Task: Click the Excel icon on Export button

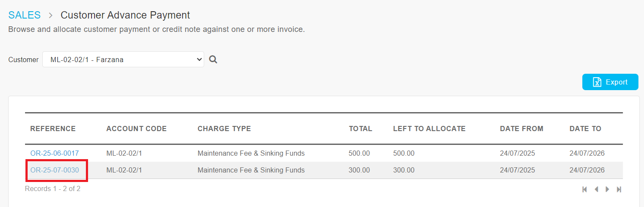Action: coord(597,82)
